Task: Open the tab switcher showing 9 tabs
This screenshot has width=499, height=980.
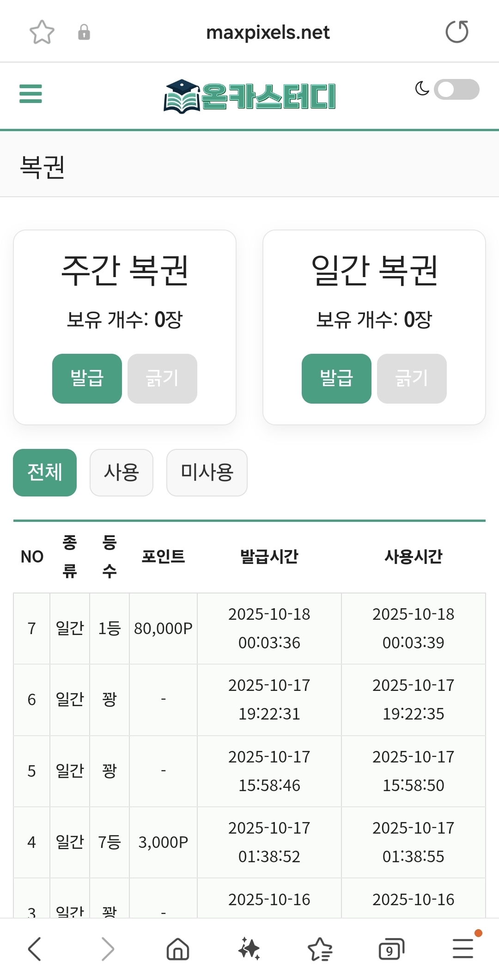Action: [x=391, y=949]
